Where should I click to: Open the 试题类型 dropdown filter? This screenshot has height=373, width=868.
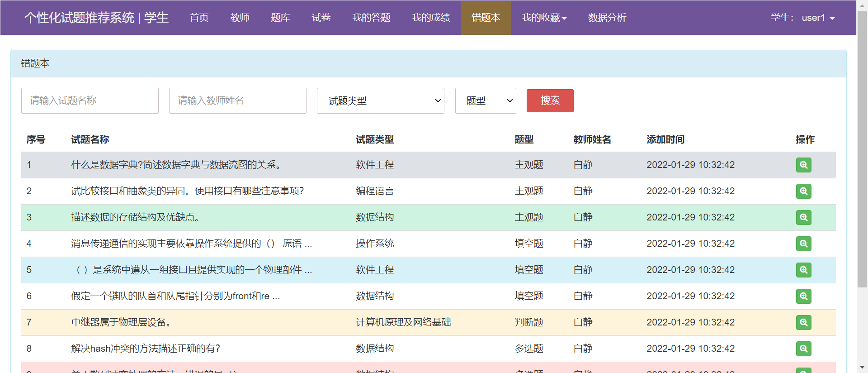[x=380, y=100]
